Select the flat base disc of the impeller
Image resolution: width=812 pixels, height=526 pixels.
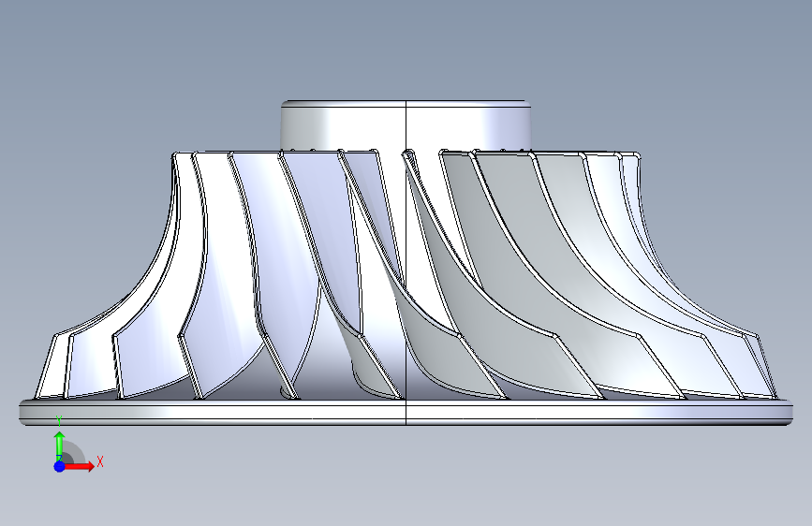click(x=406, y=413)
